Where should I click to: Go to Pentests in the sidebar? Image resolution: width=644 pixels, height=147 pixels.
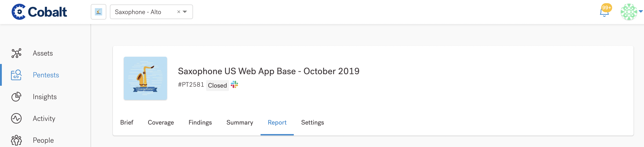point(46,75)
